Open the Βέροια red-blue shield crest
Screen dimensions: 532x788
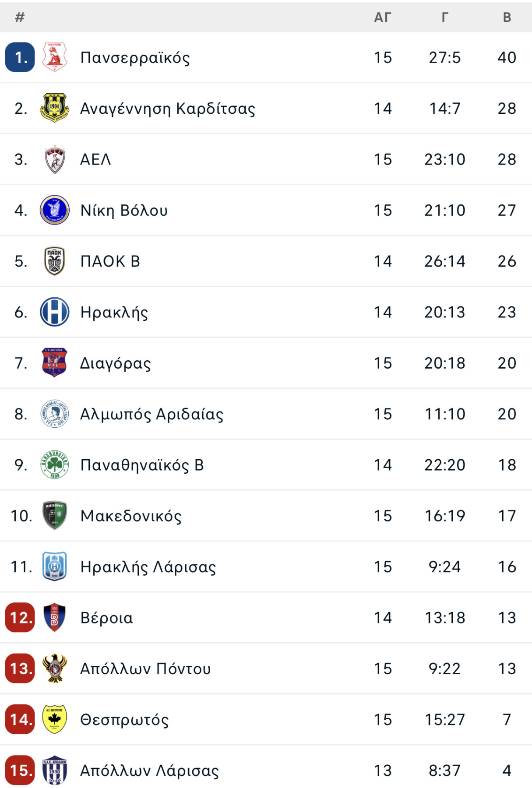54,617
